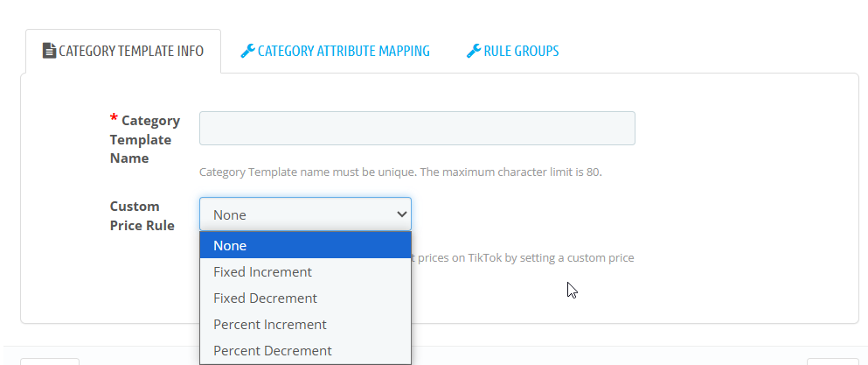Click the red required asterisk next to Category

pos(114,118)
